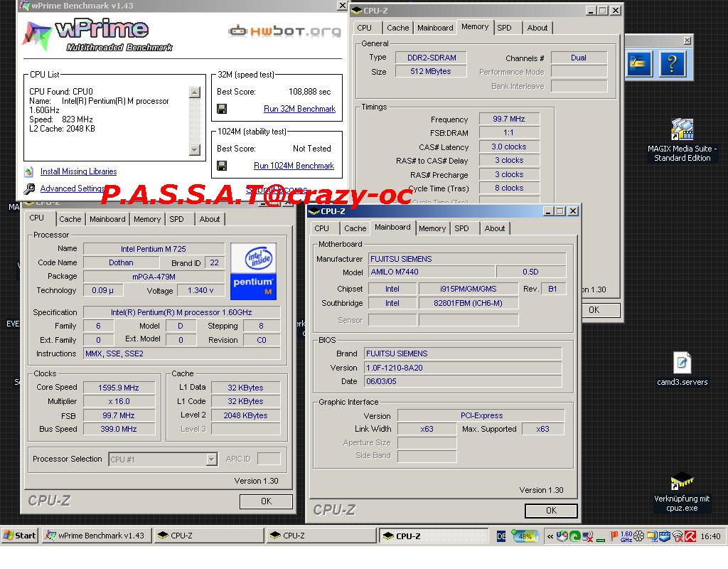Viewport: 728px width, 569px height.
Task: Click the Windows Start button
Action: tap(19, 536)
